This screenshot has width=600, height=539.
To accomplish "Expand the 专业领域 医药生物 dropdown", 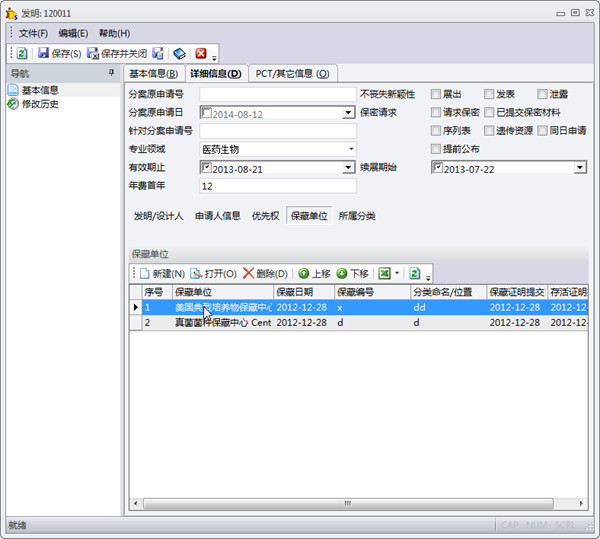I will tap(351, 149).
